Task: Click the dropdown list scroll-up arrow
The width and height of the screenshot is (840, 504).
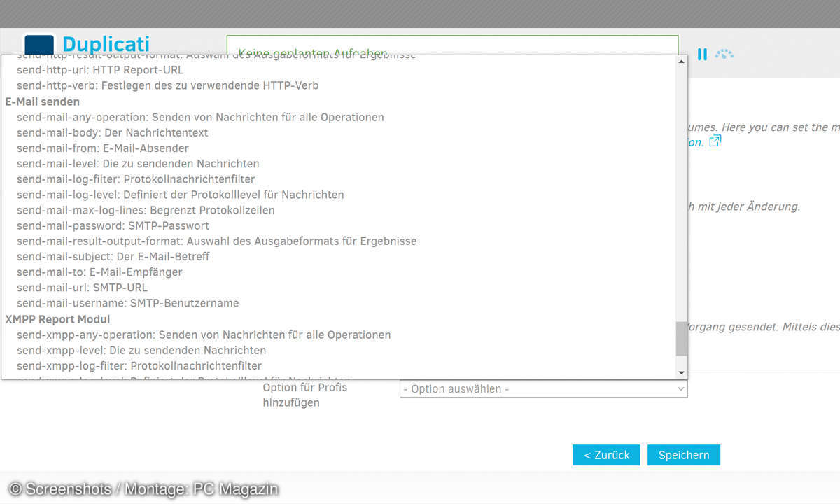Action: (x=682, y=62)
